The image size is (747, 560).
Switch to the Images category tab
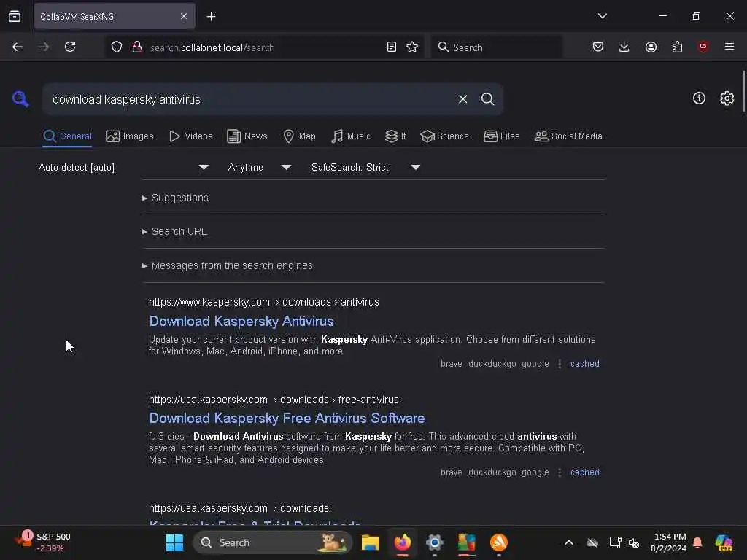click(x=130, y=136)
